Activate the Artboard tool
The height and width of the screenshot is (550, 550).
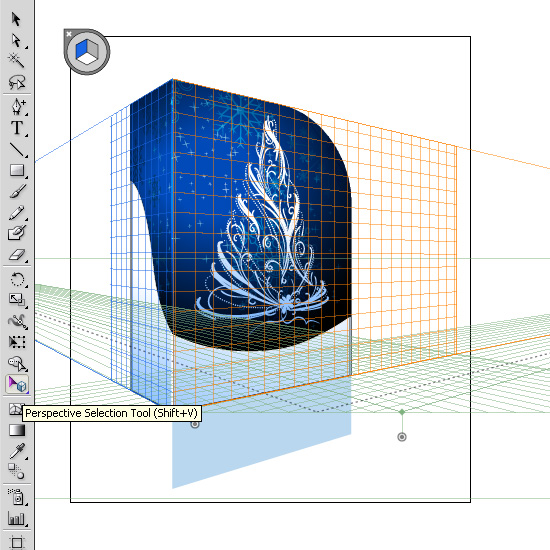pyautogui.click(x=17, y=542)
